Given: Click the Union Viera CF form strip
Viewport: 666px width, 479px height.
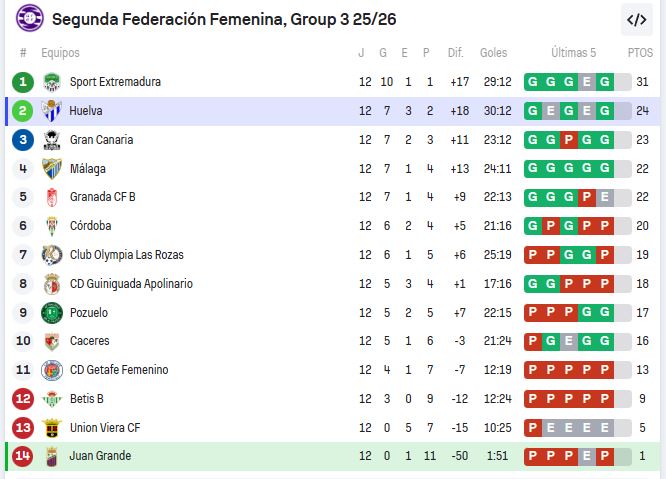Looking at the screenshot, I should click(x=569, y=428).
